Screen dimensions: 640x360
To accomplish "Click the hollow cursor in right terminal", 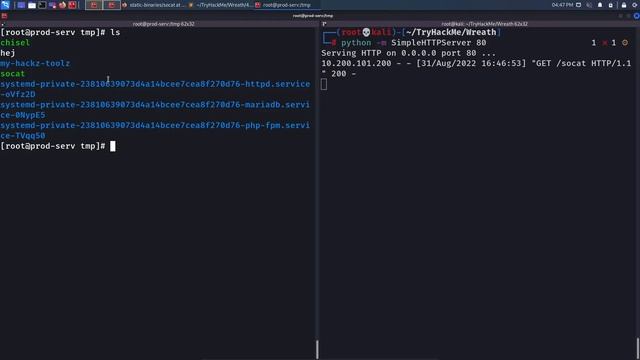I will click(324, 84).
